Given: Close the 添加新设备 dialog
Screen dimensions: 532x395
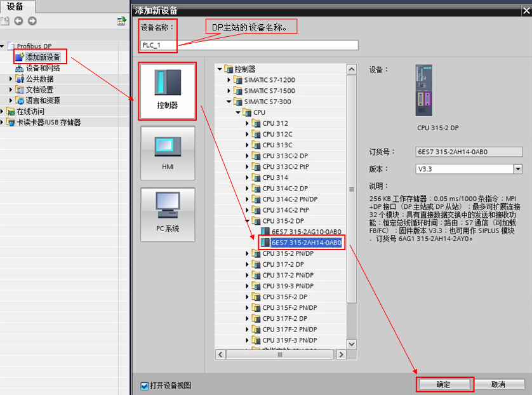Looking at the screenshot, I should tap(526, 11).
